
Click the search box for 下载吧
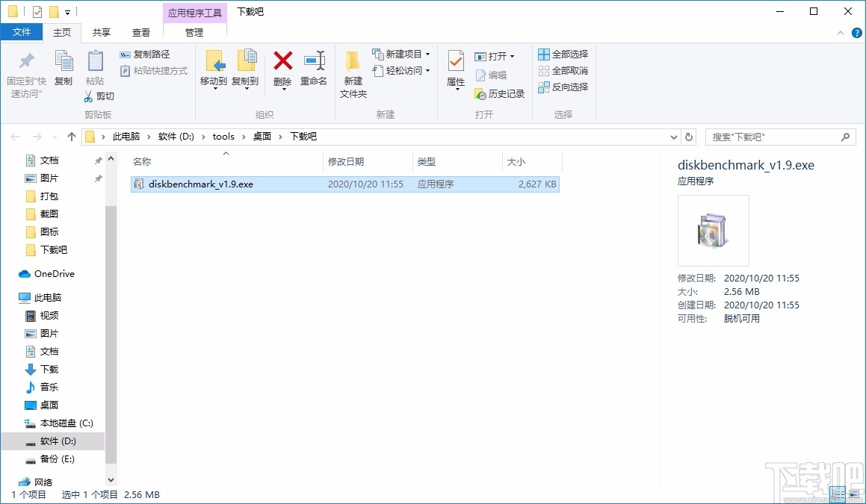[x=777, y=137]
